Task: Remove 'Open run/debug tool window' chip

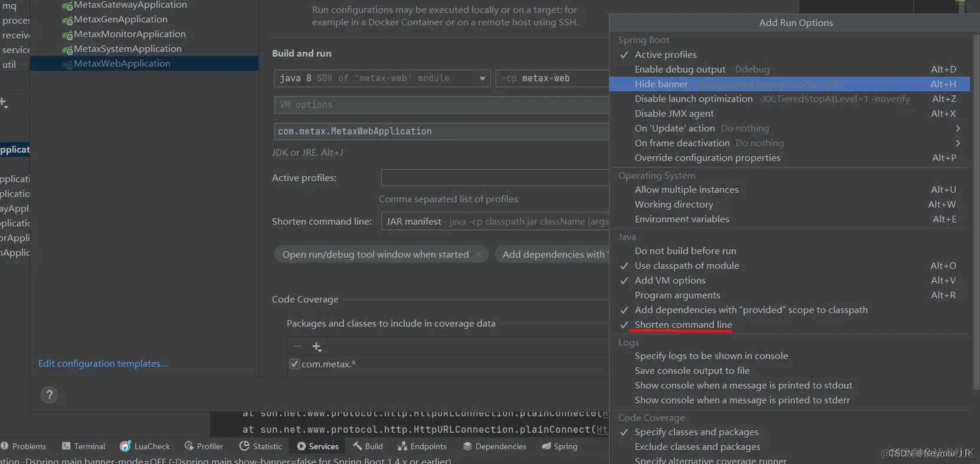Action: pyautogui.click(x=478, y=255)
